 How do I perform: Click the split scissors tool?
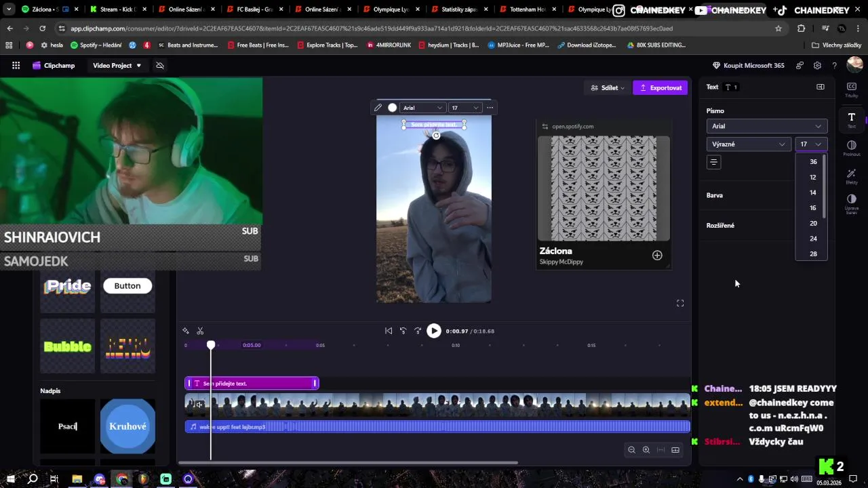200,331
